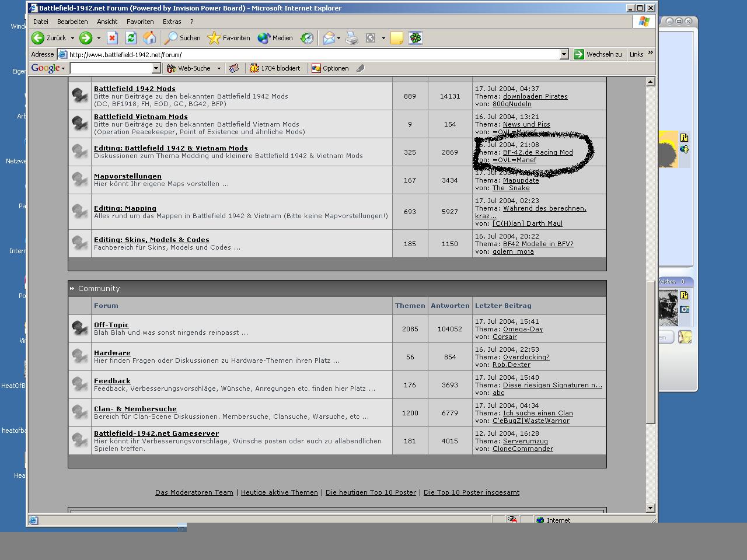Image resolution: width=747 pixels, height=560 pixels.
Task: Click in the Google toolbar search field
Action: (111, 68)
